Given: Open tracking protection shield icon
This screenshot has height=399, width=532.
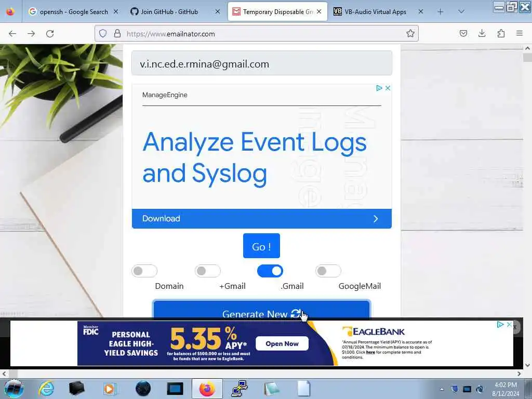Looking at the screenshot, I should point(103,34).
